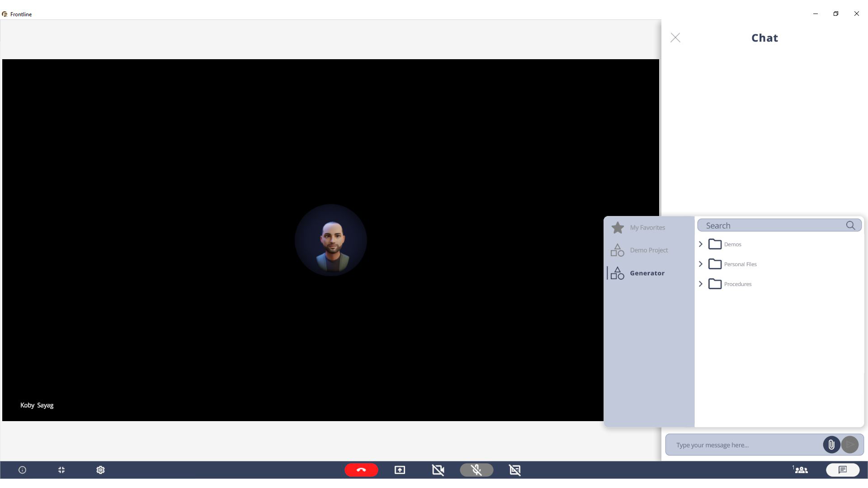Toggle the camera on
Viewport: 868px width, 488px height.
438,470
